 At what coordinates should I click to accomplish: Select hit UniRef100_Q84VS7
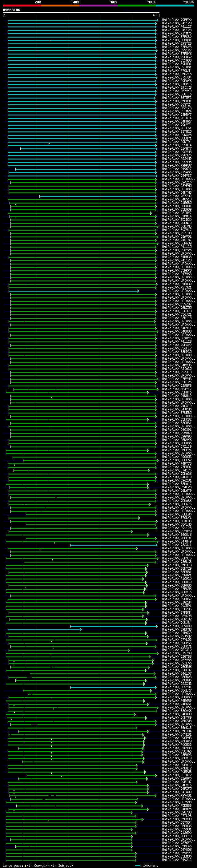pyautogui.click(x=177, y=176)
